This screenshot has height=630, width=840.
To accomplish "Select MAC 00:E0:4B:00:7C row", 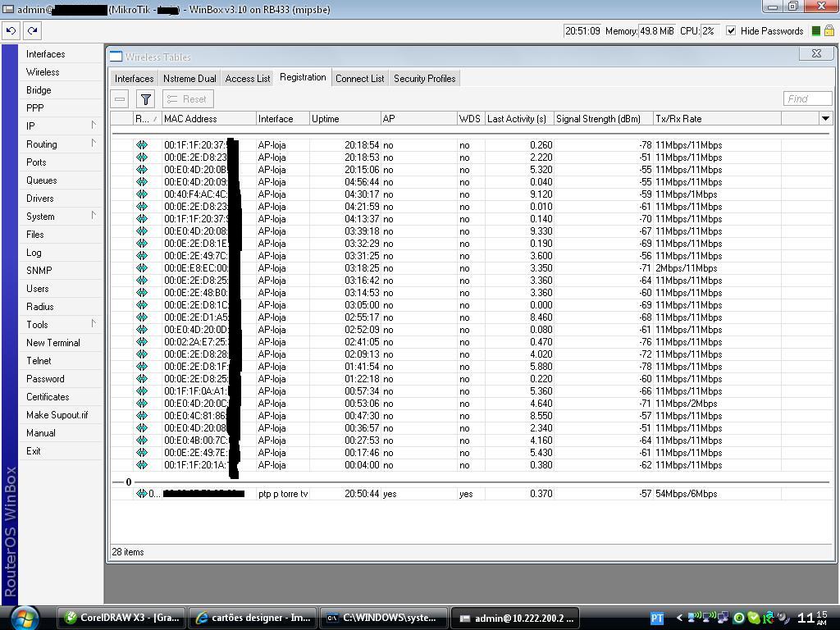I will click(470, 441).
